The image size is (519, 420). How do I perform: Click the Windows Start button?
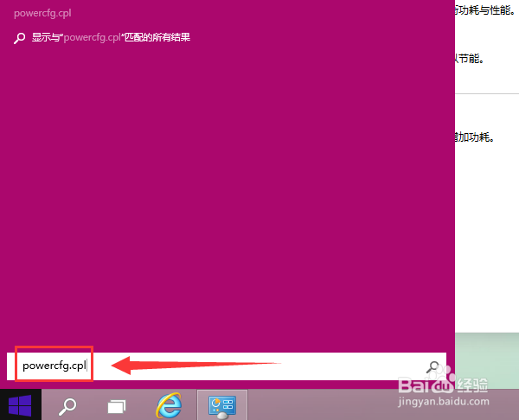[20, 404]
